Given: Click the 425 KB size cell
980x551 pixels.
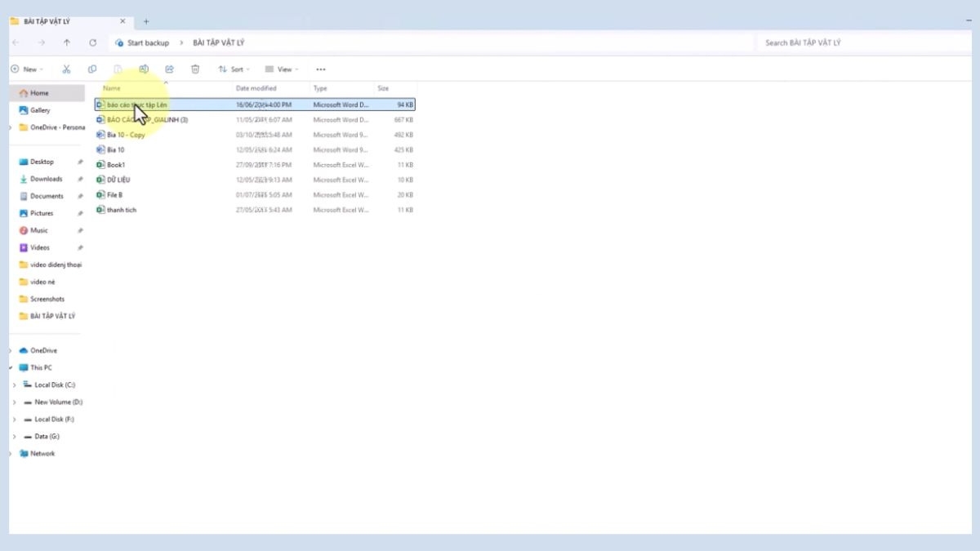Looking at the screenshot, I should point(403,150).
